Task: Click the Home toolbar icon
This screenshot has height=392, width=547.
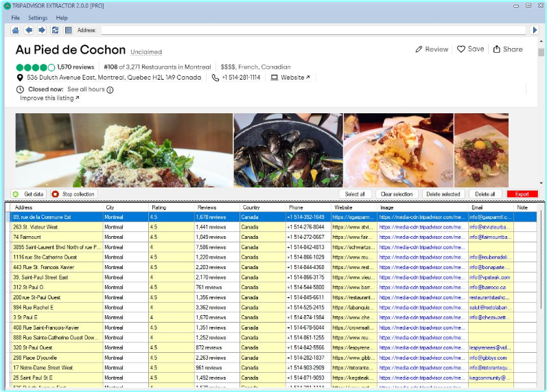Action: (x=15, y=30)
